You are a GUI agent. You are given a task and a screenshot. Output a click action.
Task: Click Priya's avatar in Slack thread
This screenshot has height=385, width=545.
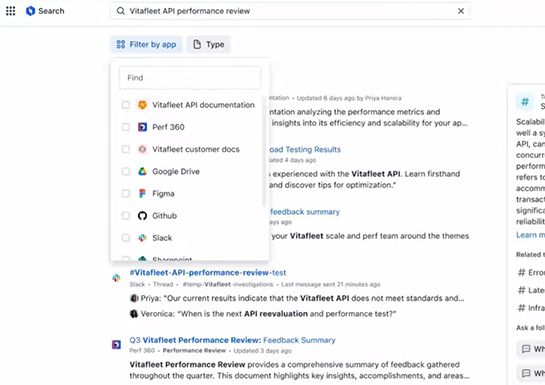pos(134,298)
